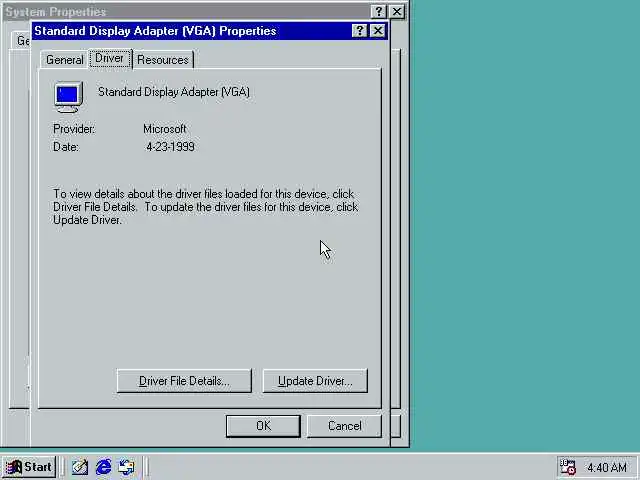Click the Show Desktop quick launch icon
Viewport: 640px width, 480px height.
click(x=80, y=467)
